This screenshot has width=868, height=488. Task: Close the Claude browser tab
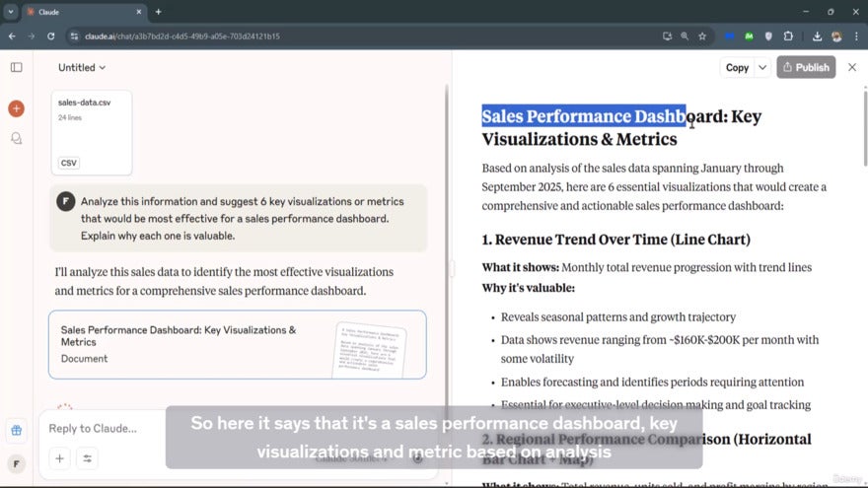[x=139, y=12]
